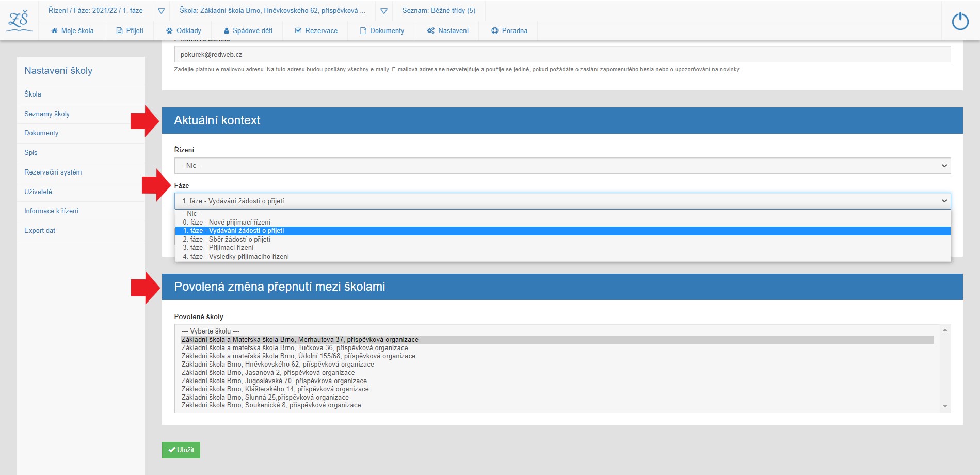Choose '2. fáze - Sběr žádostí o přijetí'
Viewport: 980px width, 475px height.
click(x=563, y=240)
